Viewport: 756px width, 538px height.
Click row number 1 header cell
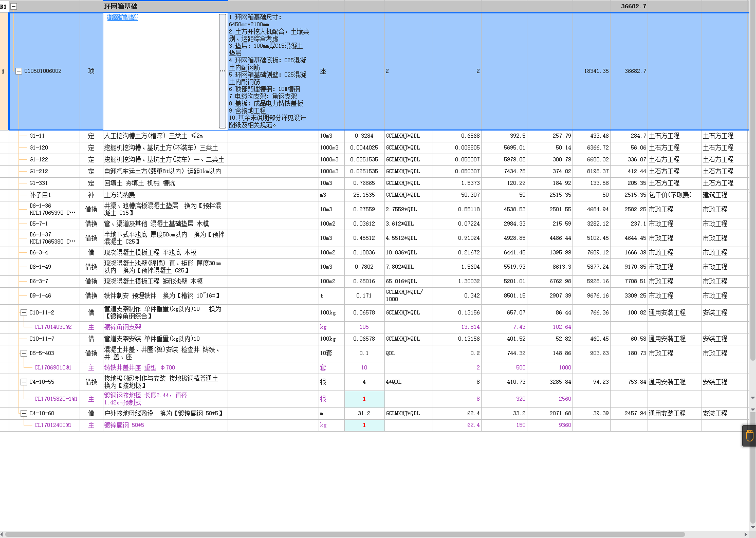click(x=4, y=71)
